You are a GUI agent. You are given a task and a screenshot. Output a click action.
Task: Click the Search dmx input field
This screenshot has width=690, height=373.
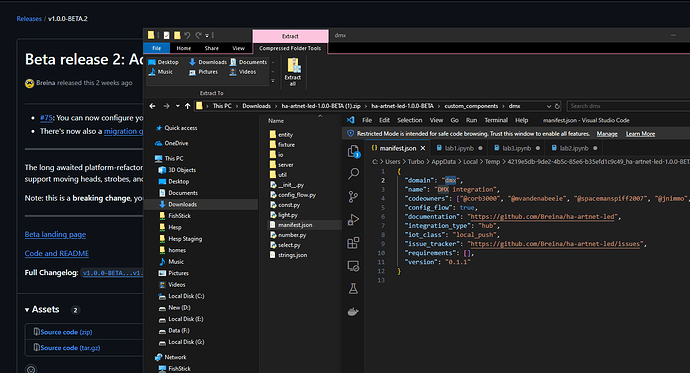pos(628,106)
